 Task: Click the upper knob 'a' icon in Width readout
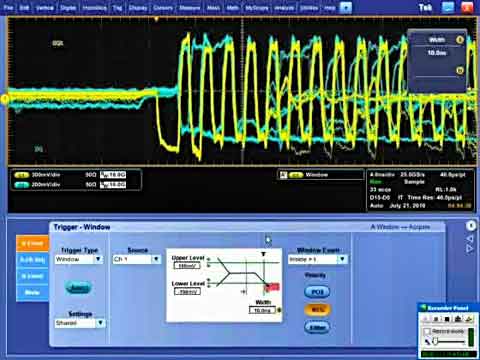point(460,40)
